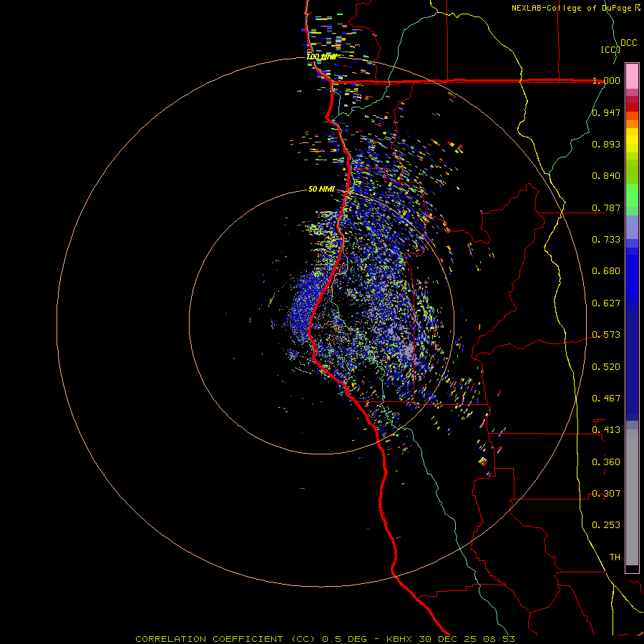The image size is (644, 644).
Task: Click the 1.000 scale value
Action: tap(606, 80)
